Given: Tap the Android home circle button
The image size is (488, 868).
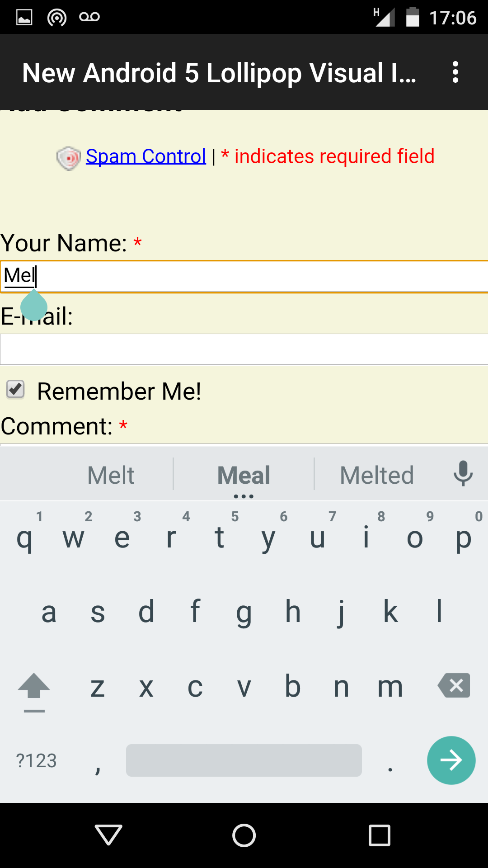Looking at the screenshot, I should pos(244,835).
